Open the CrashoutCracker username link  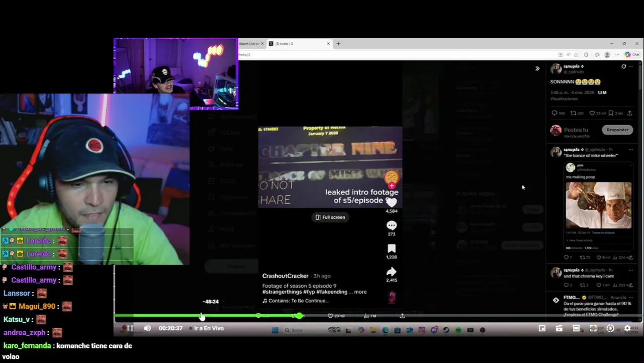(285, 276)
